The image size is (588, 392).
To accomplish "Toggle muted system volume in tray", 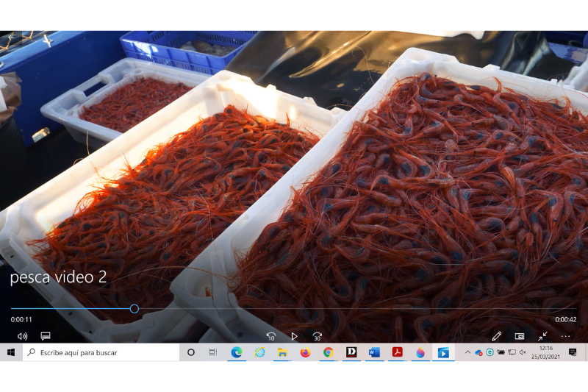I will click(523, 353).
